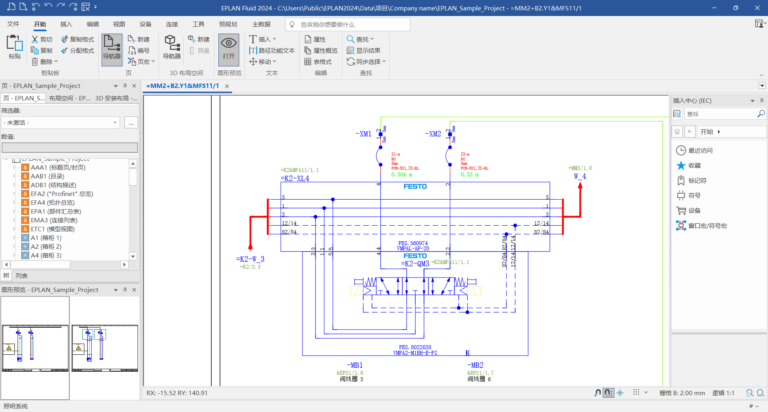Switch to the 列表 (List) tab of navigator

pos(21,276)
